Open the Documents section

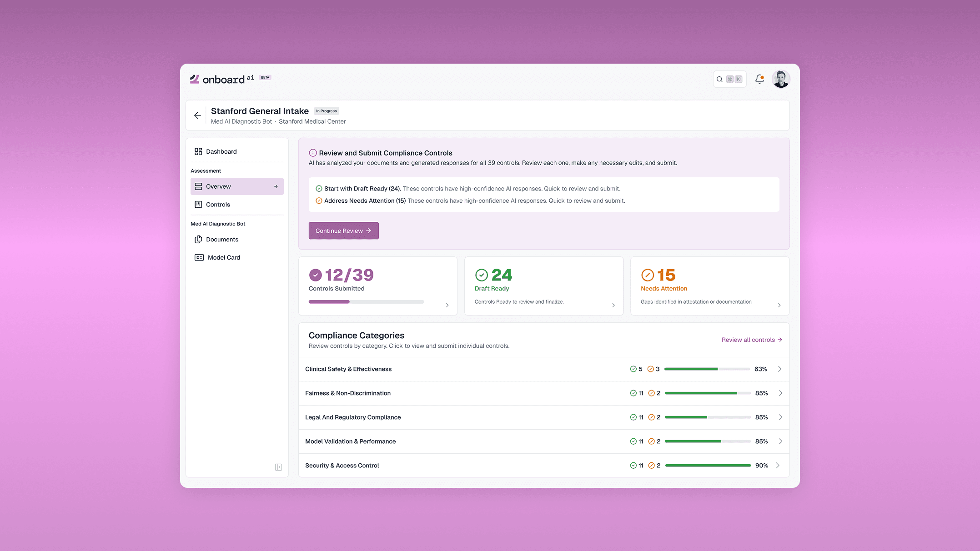pyautogui.click(x=222, y=240)
